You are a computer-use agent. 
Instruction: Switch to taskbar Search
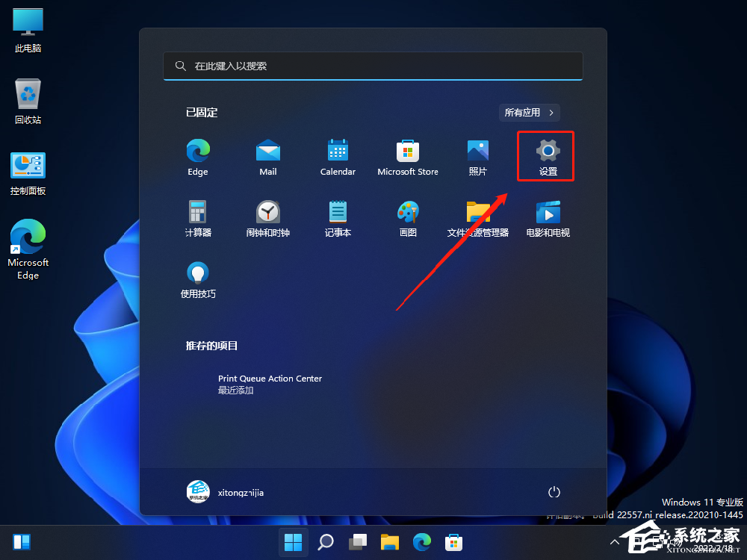[325, 541]
